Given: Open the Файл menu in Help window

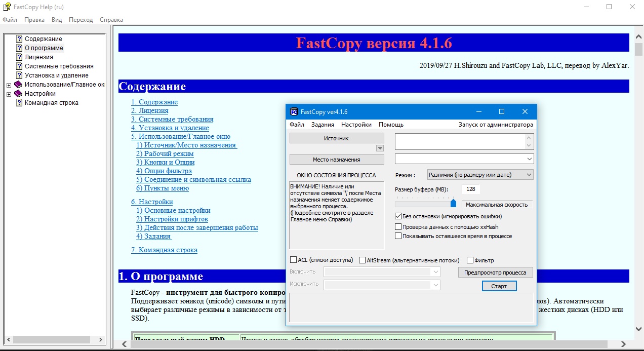Looking at the screenshot, I should pyautogui.click(x=10, y=20).
